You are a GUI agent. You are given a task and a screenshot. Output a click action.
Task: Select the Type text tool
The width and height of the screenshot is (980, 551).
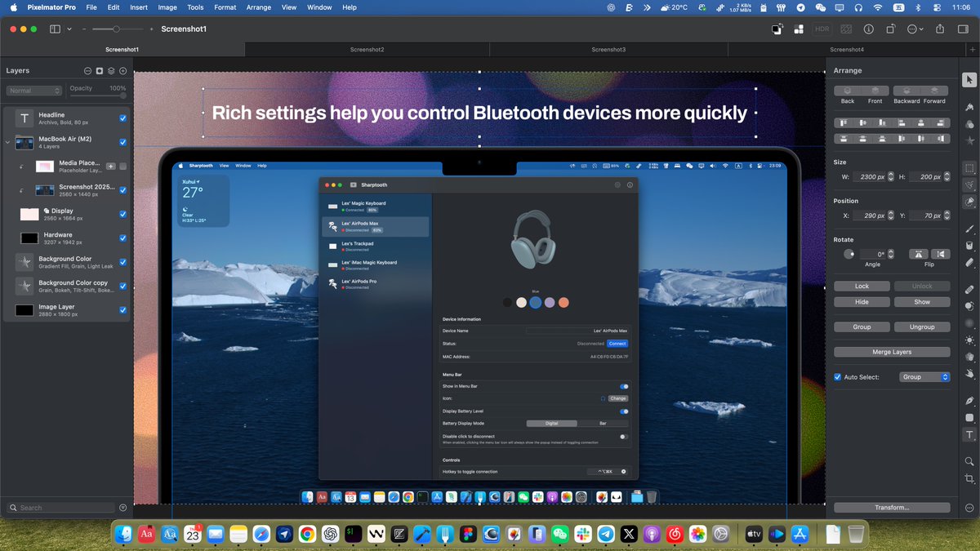[969, 435]
